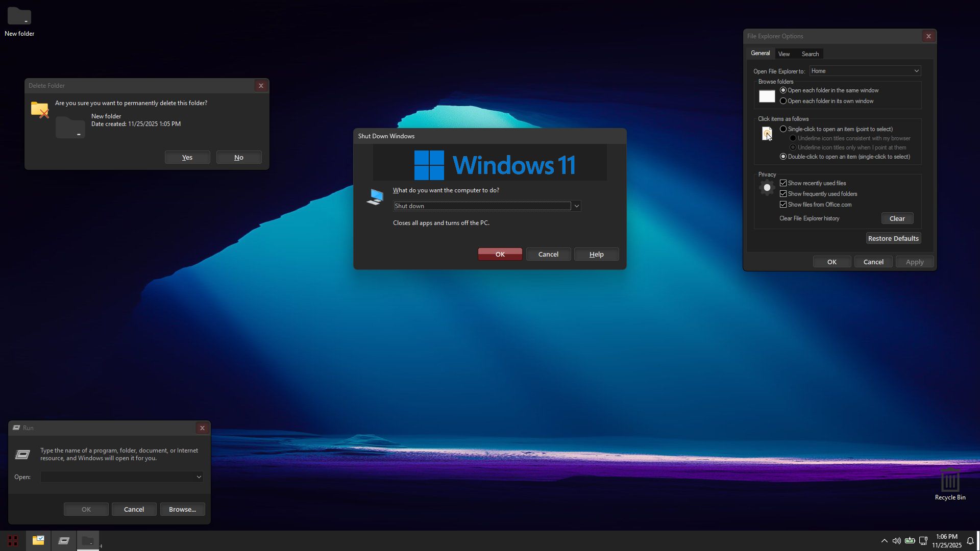Screen dimensions: 980x551
Task: Expand the Shut down action dropdown
Action: click(x=576, y=206)
